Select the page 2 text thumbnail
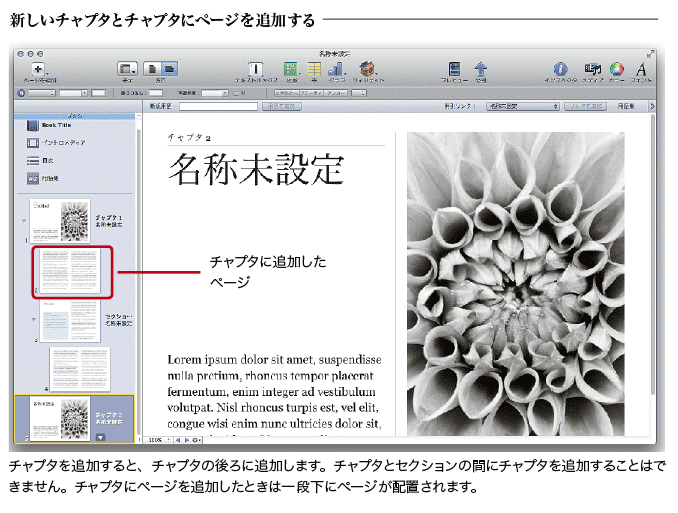 point(70,271)
